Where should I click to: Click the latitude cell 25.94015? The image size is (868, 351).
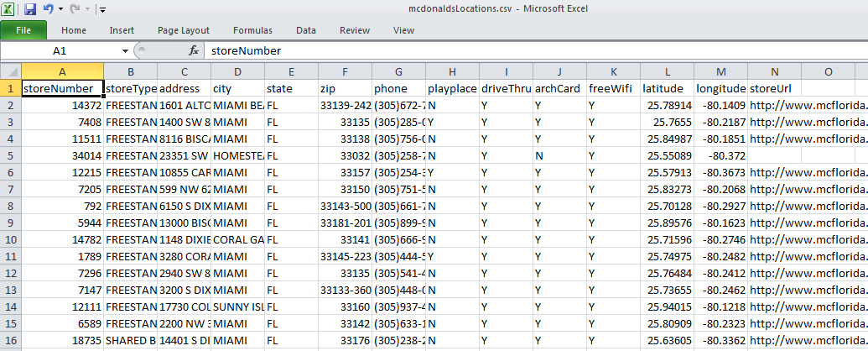click(668, 306)
